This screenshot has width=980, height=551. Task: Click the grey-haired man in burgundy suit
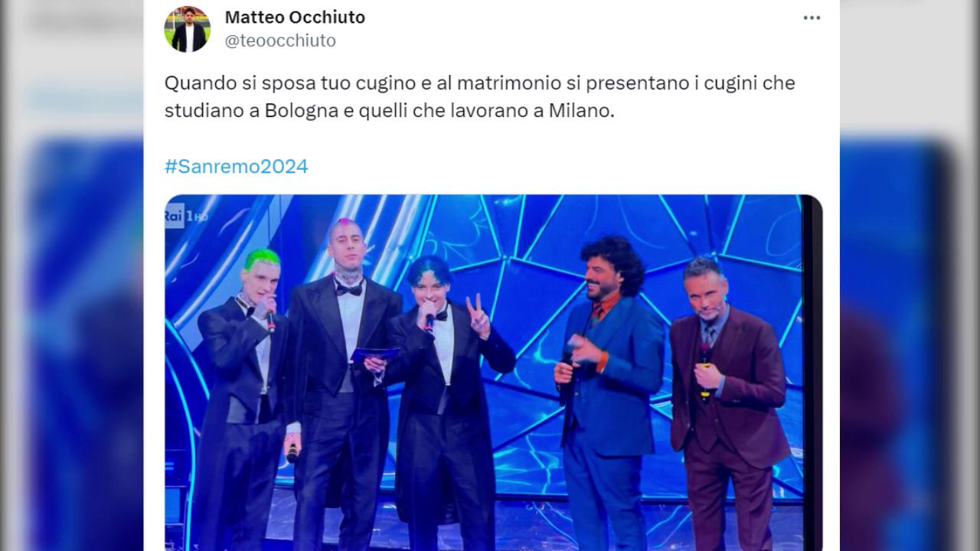(727, 398)
